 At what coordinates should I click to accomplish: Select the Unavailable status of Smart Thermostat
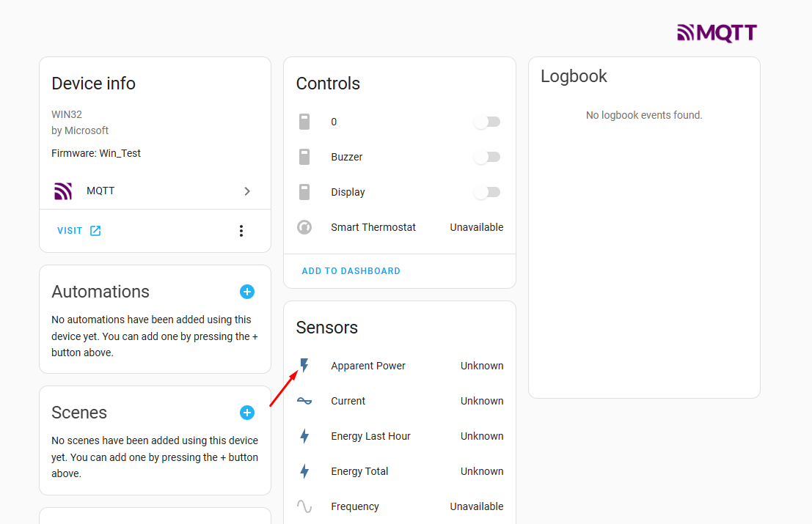pos(477,227)
